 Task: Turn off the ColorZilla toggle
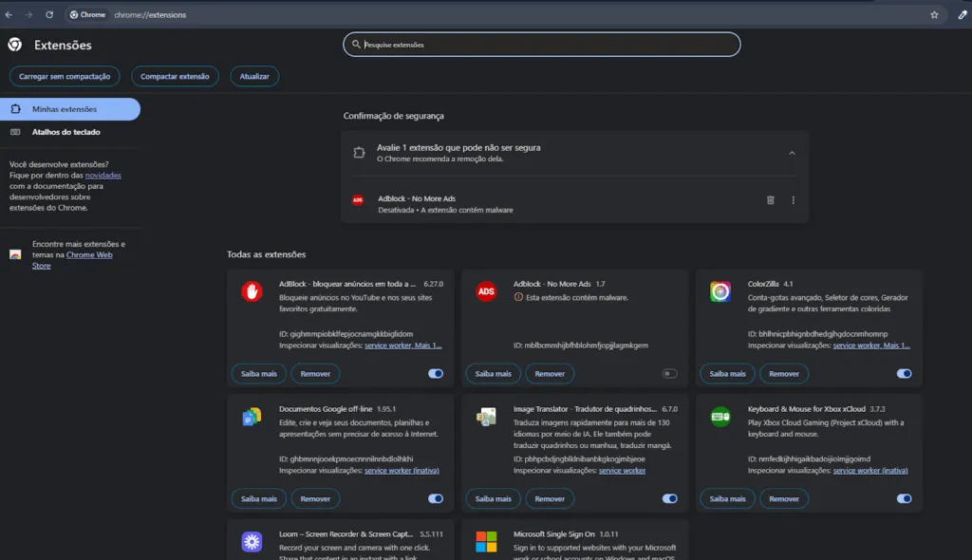tap(904, 374)
